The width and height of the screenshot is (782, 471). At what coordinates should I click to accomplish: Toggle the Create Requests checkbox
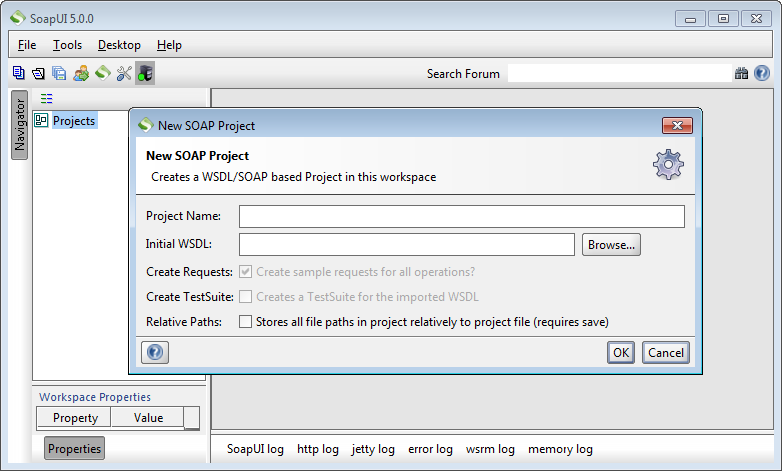pos(245,272)
